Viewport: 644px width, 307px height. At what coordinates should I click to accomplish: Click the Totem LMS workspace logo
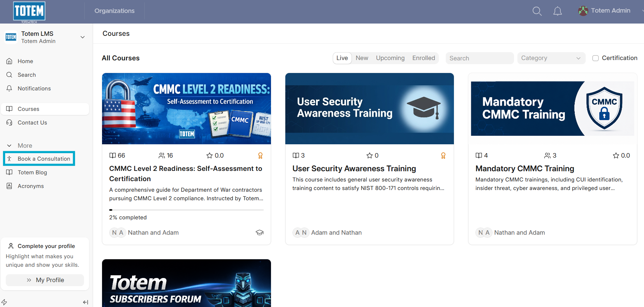[11, 37]
